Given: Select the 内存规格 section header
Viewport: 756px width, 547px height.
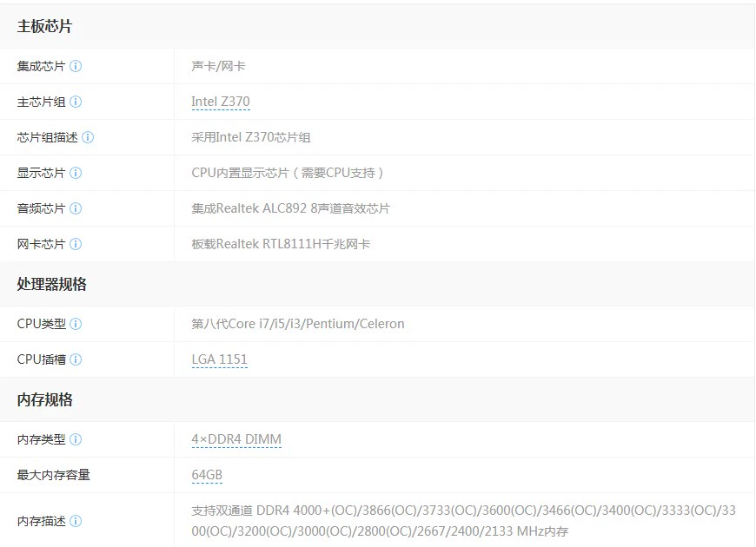Looking at the screenshot, I should [44, 399].
